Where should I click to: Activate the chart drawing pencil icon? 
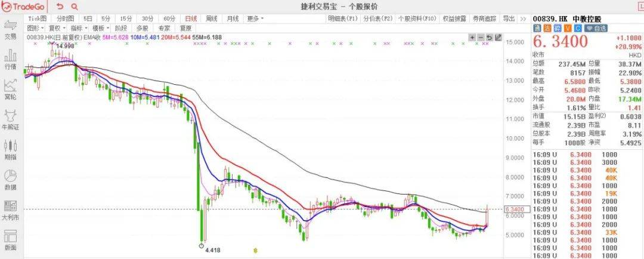click(498, 38)
